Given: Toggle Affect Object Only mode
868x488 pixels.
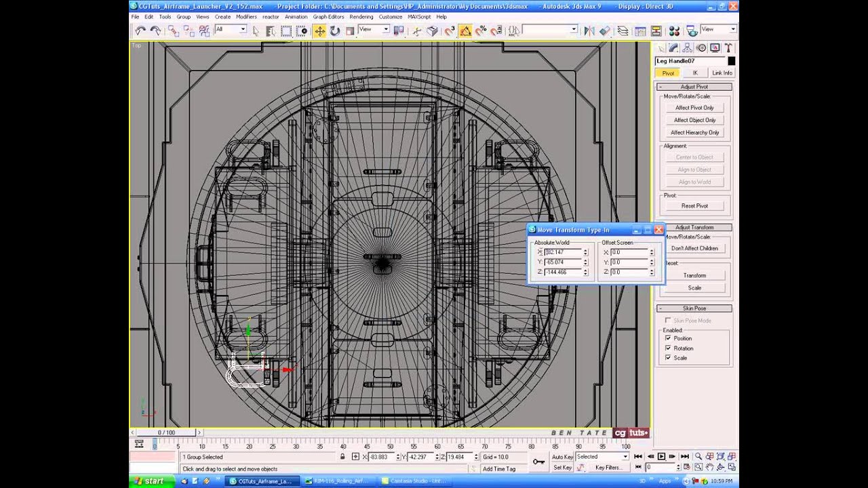Looking at the screenshot, I should point(694,120).
